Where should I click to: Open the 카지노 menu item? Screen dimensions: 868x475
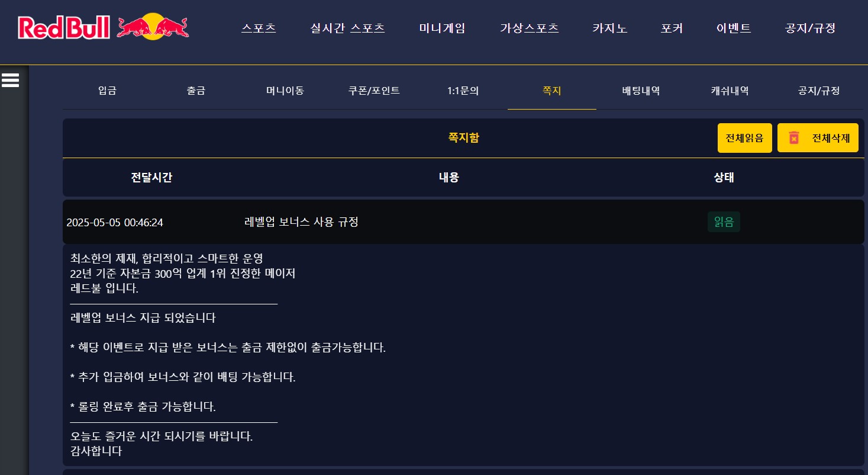tap(609, 28)
